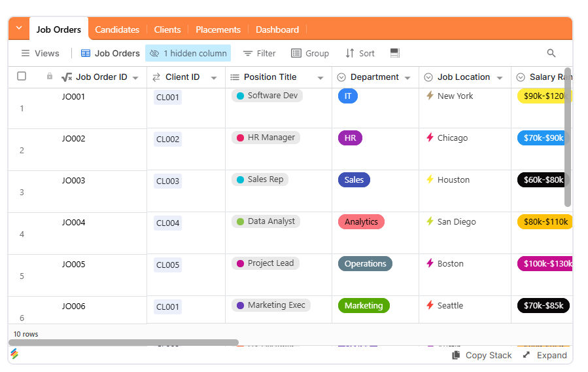This screenshot has width=588, height=372.
Task: Click the select icon on Job Location header
Action: coord(428,77)
